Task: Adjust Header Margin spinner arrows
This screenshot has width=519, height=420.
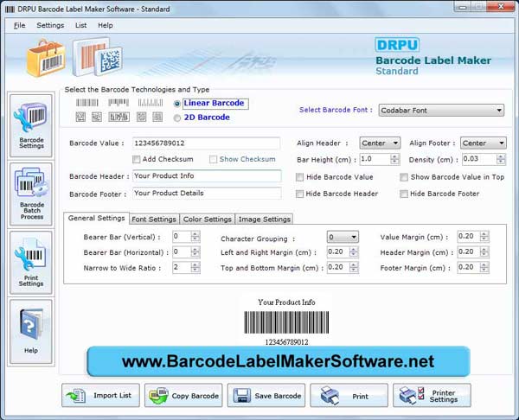Action: [484, 252]
